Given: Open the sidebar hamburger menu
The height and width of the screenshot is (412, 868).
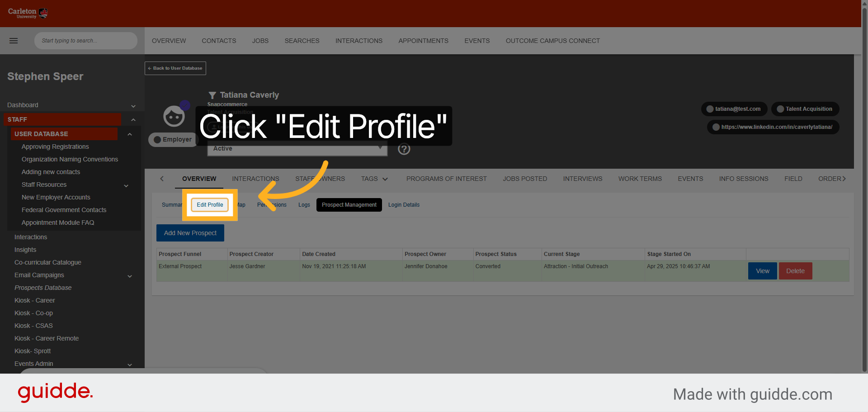Looking at the screenshot, I should tap(14, 41).
